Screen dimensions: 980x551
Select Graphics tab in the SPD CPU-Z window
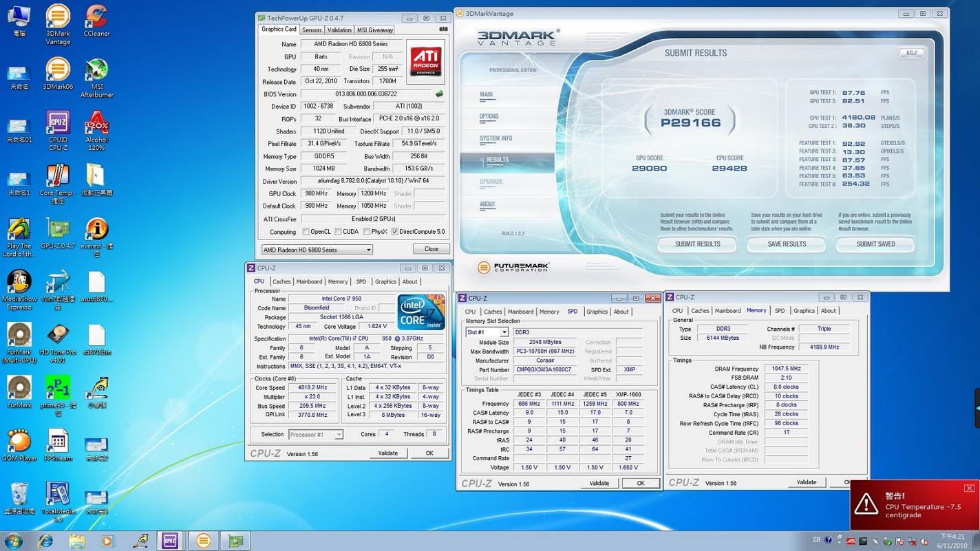point(597,312)
